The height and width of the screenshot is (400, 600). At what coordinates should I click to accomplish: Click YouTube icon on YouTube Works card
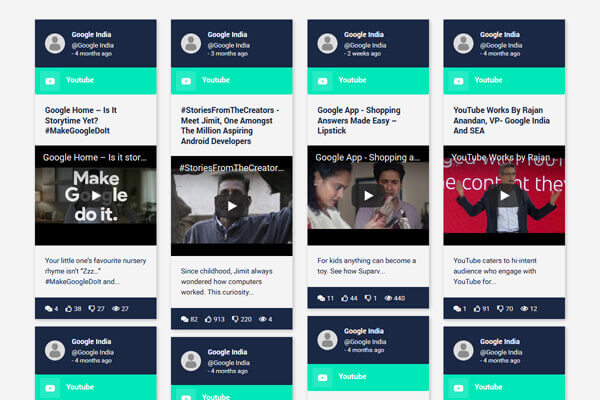[x=458, y=81]
